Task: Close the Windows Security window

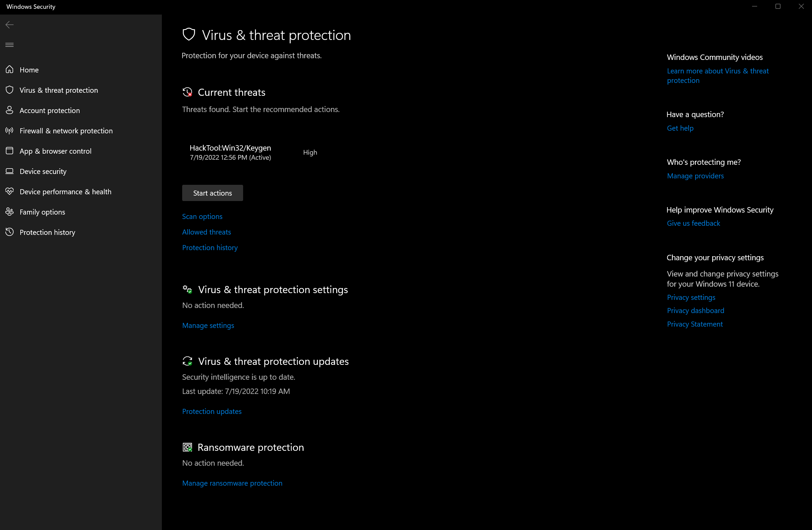Action: [801, 6]
